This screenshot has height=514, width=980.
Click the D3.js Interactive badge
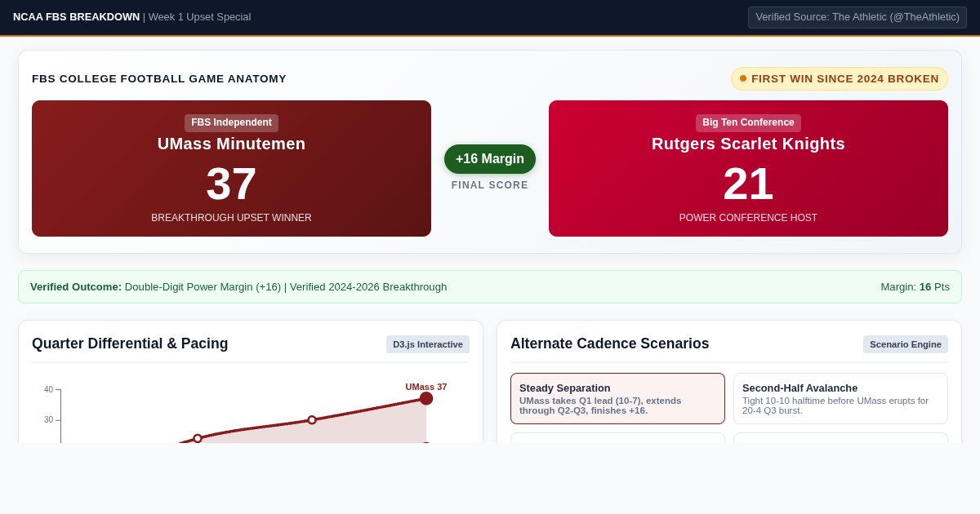pos(428,344)
